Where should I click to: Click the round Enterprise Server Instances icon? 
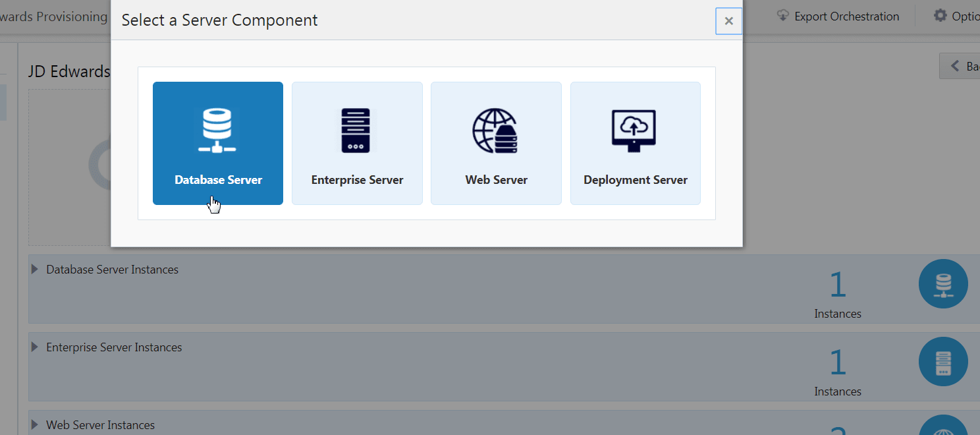point(943,361)
